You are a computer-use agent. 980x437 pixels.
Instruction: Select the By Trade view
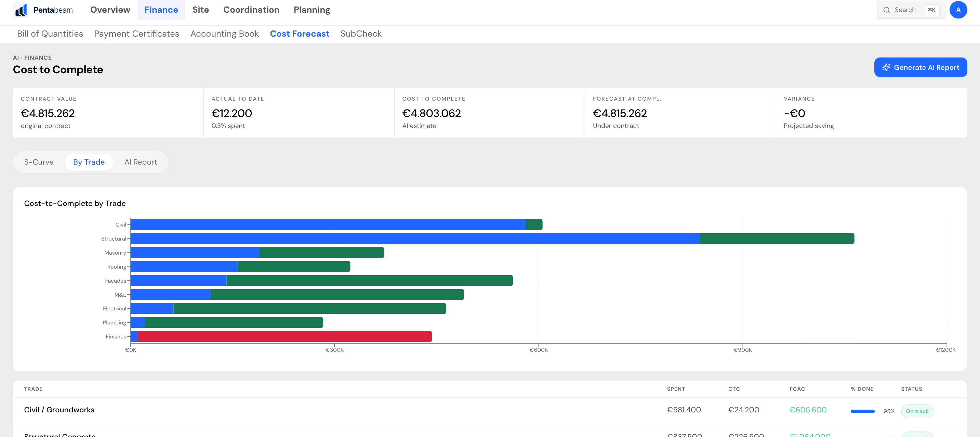[89, 162]
